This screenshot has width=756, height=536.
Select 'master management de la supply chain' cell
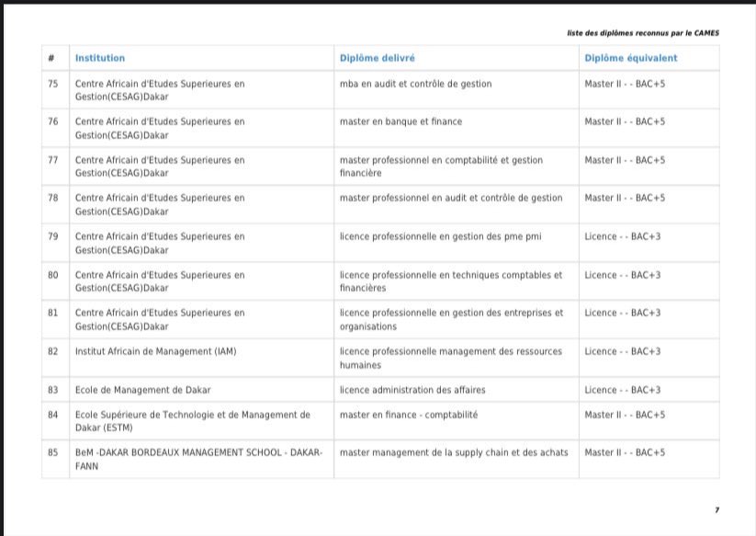tap(453, 452)
